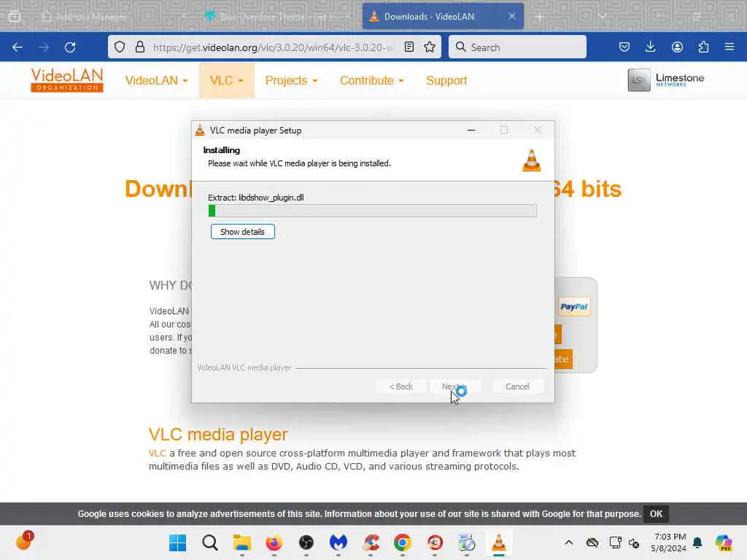Open Windows taskbar search
The image size is (747, 560).
click(209, 542)
